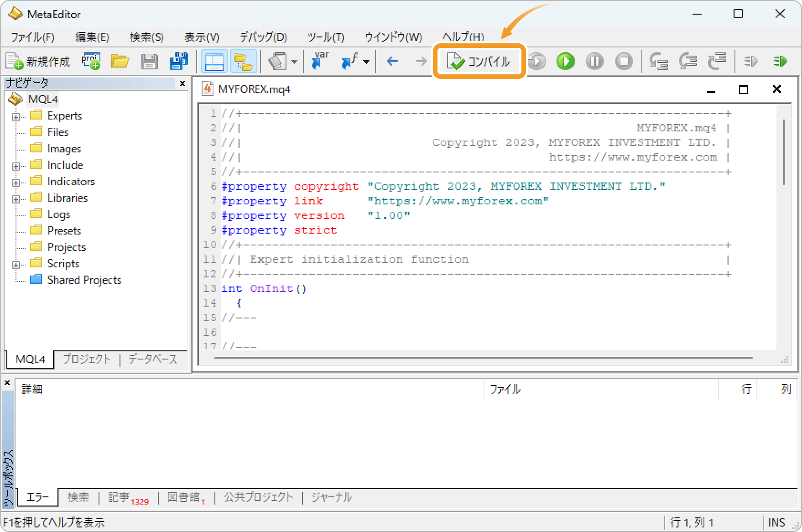Image resolution: width=802 pixels, height=532 pixels.
Task: Select the Images folder
Action: pos(64,148)
